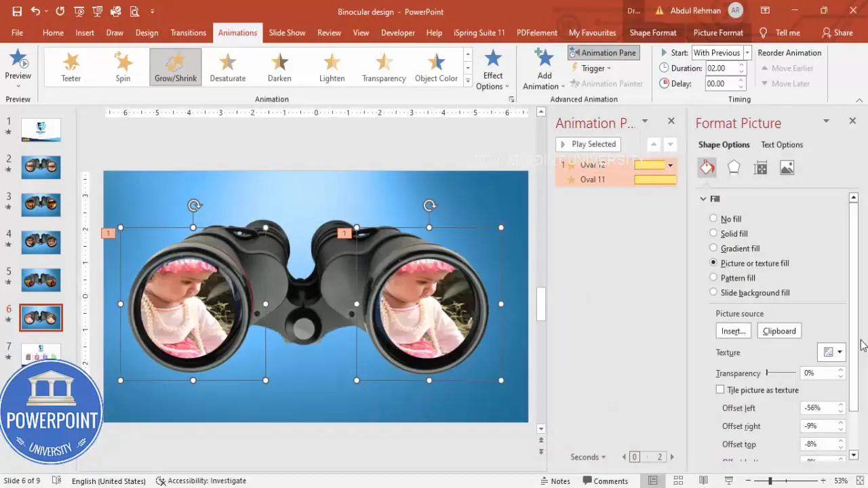The height and width of the screenshot is (488, 868).
Task: Open Effects pentagon tab in Format Picture
Action: click(734, 167)
